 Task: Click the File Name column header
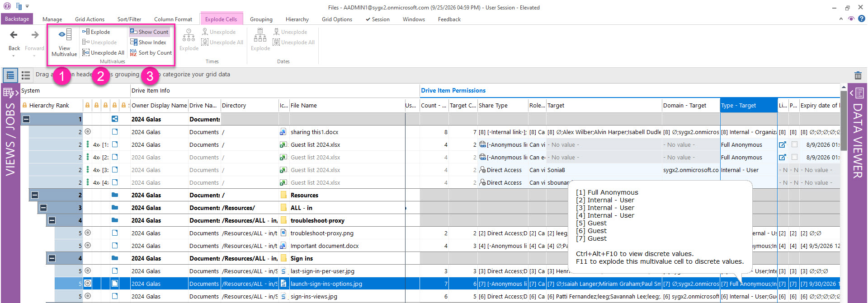[x=347, y=106]
